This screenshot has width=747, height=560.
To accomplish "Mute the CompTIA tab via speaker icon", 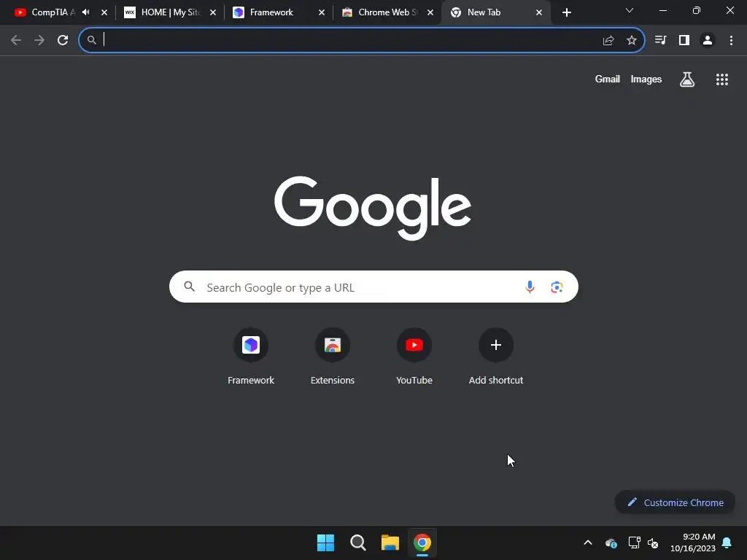I will pos(86,12).
